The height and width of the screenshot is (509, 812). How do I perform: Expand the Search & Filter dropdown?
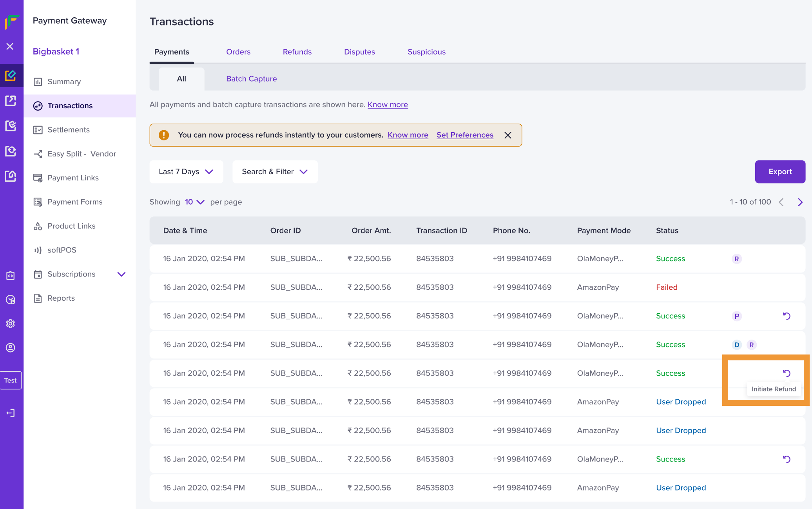pos(275,172)
